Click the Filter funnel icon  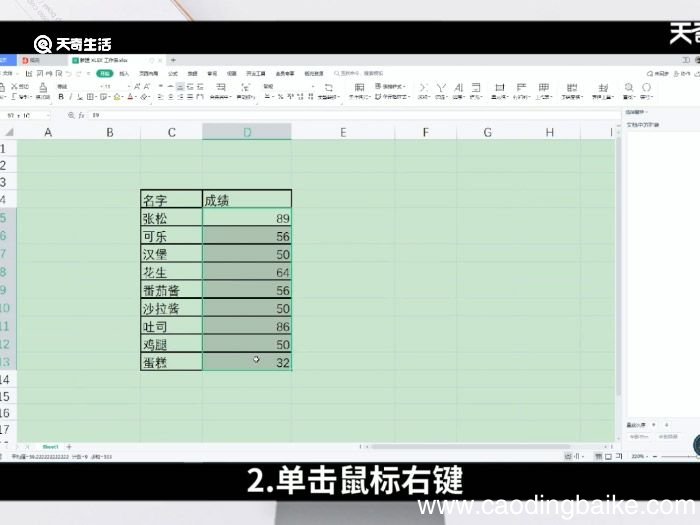(441, 87)
